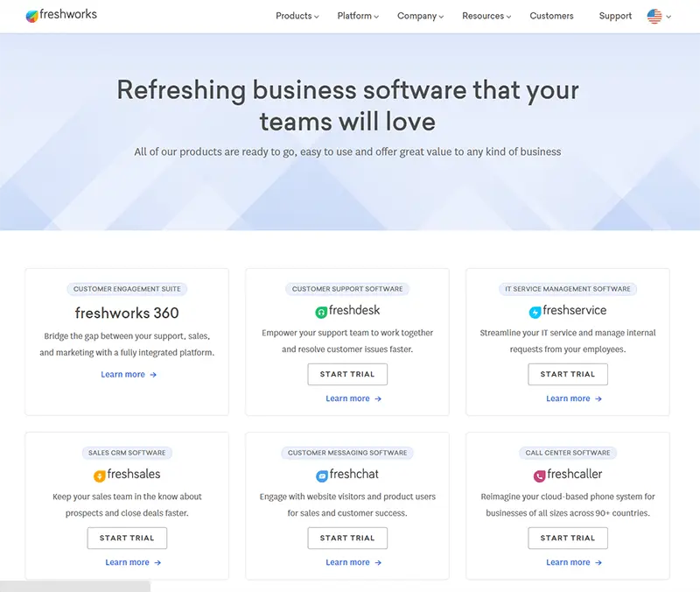The height and width of the screenshot is (592, 700).
Task: Click the freshdesk product name
Action: pos(354,311)
